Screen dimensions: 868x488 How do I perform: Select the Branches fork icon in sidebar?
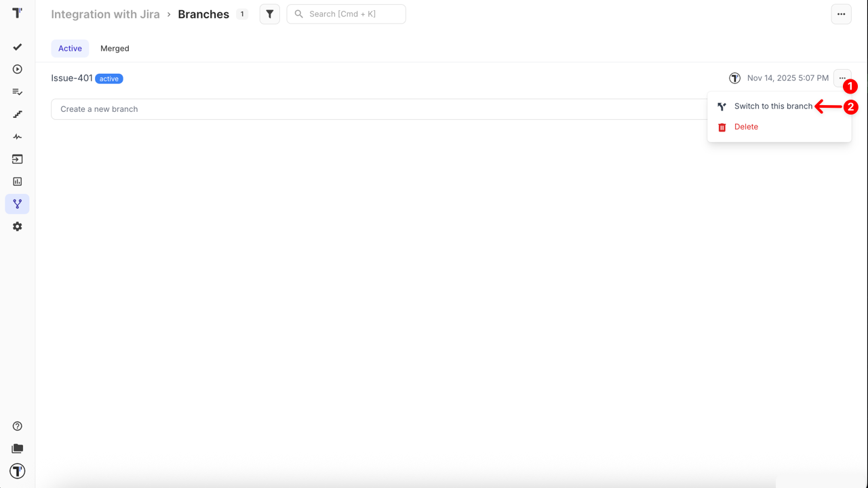18,204
